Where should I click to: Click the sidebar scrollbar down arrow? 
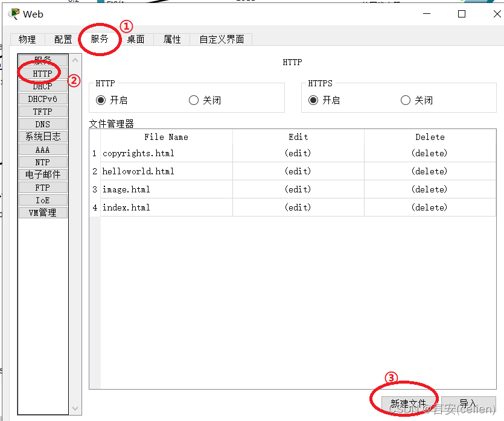[75, 409]
